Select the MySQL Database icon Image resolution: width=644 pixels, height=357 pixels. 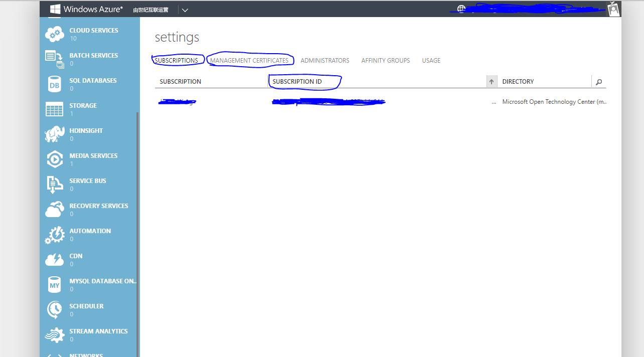tap(55, 285)
